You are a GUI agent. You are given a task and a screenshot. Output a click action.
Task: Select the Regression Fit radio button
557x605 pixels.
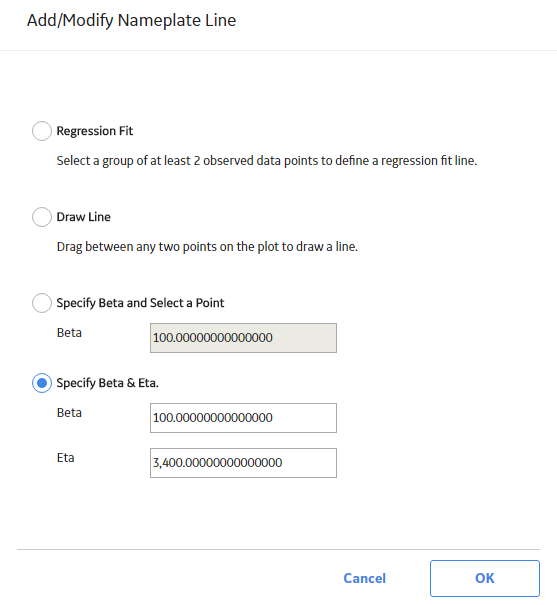tap(42, 131)
